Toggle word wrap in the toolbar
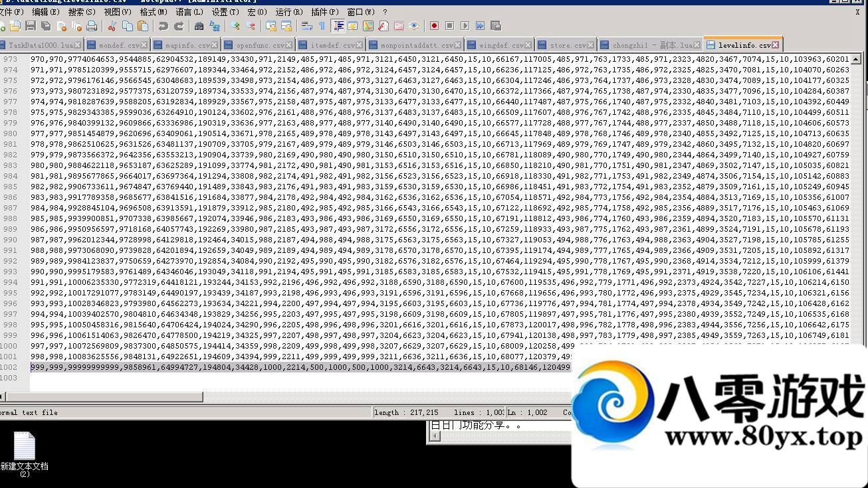The image size is (868, 488). [306, 26]
